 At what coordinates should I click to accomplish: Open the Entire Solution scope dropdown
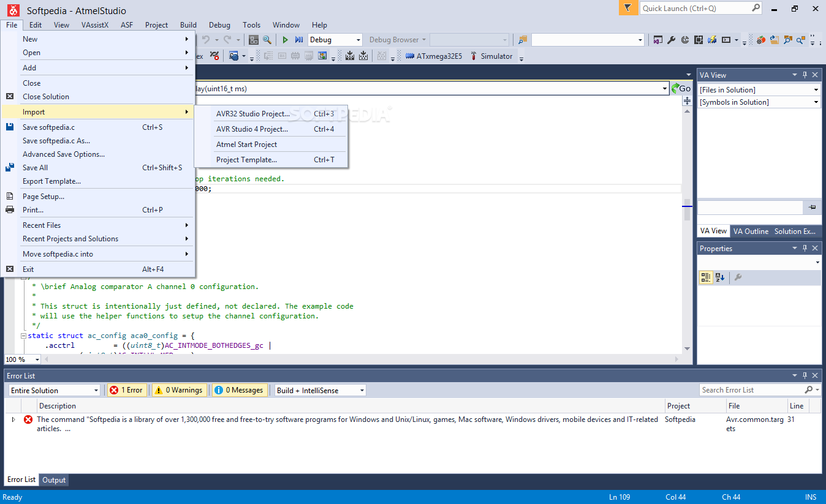pyautogui.click(x=55, y=390)
